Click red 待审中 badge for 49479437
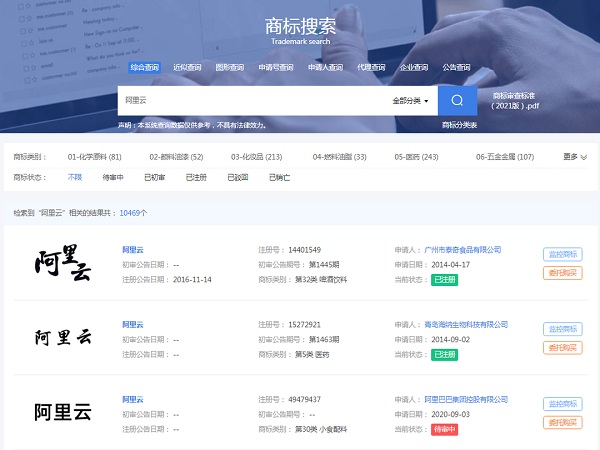This screenshot has width=600, height=450. coord(445,429)
